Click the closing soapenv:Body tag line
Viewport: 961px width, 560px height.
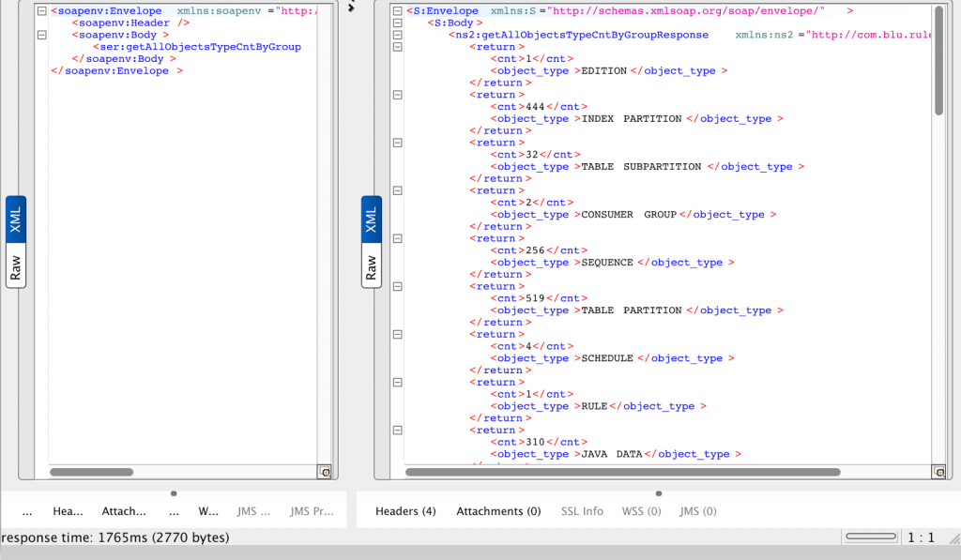click(x=124, y=59)
